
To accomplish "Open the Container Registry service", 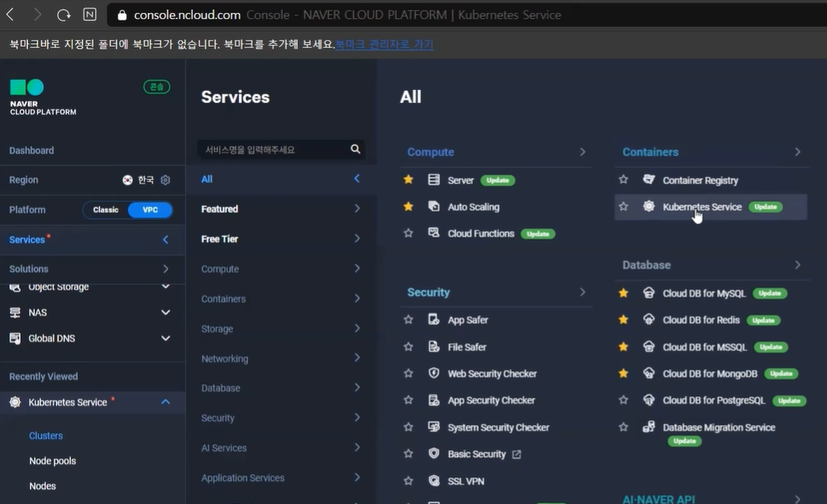I will coord(700,180).
